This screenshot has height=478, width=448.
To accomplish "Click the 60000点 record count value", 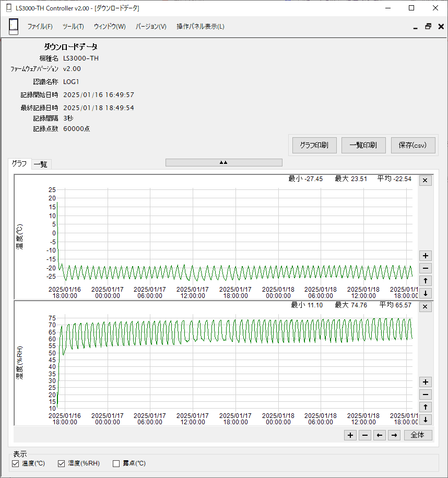I will (x=77, y=129).
